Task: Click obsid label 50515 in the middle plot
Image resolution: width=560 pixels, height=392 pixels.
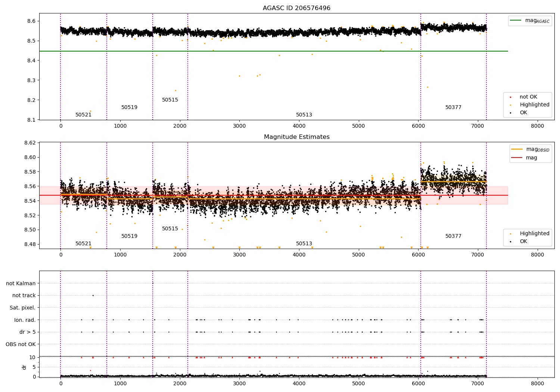Action: (x=170, y=229)
